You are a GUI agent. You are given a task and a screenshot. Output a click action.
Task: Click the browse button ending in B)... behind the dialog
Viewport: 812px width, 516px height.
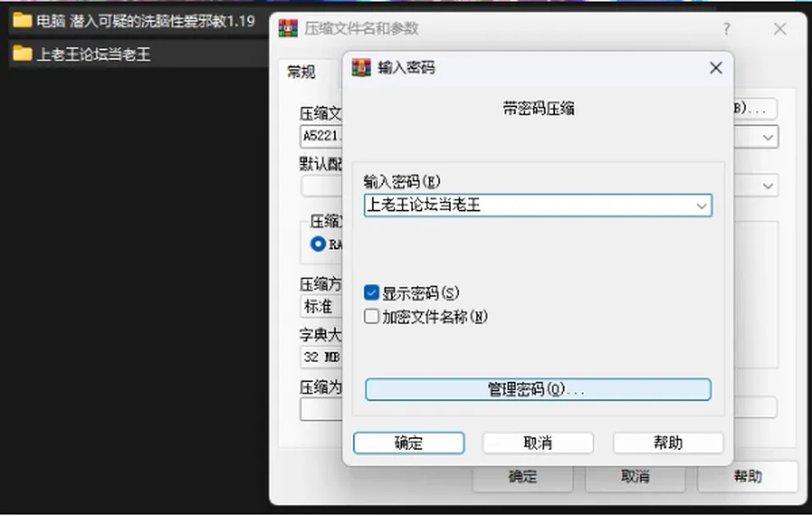pyautogui.click(x=755, y=109)
